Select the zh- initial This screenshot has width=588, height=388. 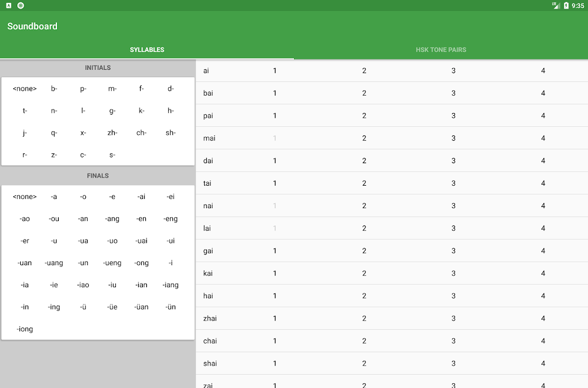click(112, 133)
